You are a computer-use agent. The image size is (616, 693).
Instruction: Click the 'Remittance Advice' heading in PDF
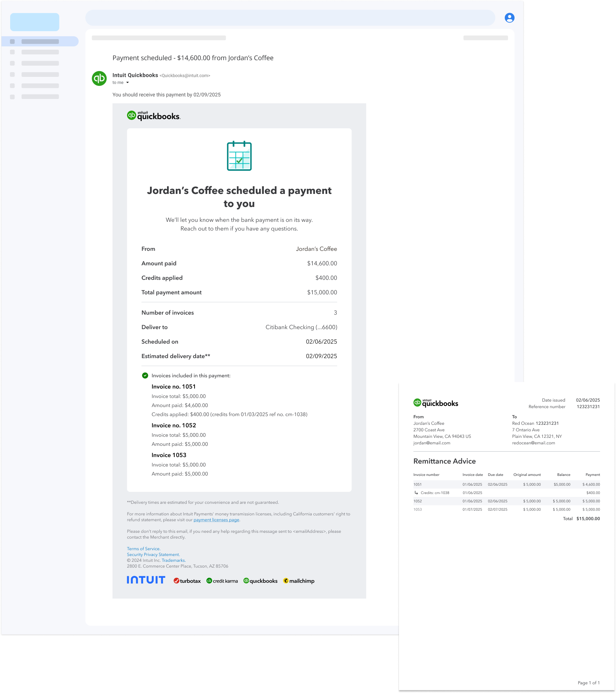pos(445,461)
